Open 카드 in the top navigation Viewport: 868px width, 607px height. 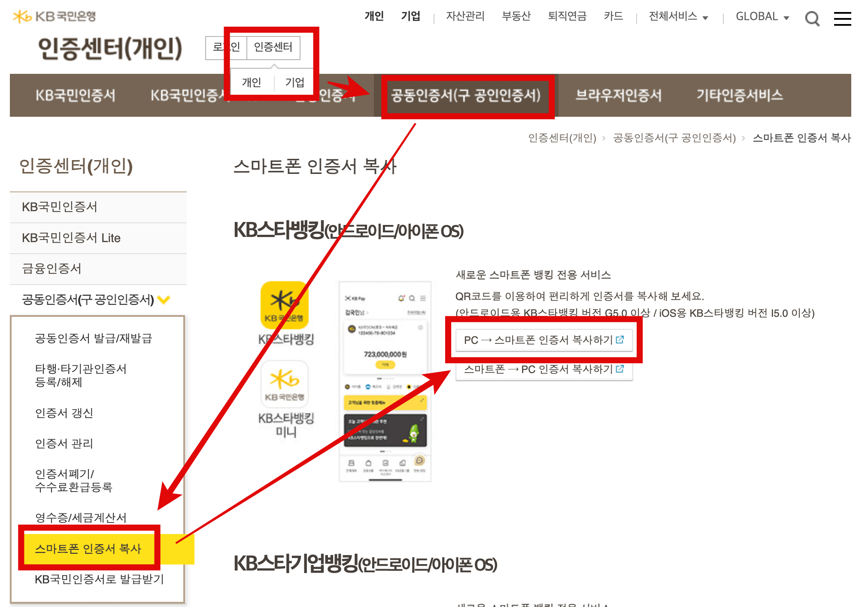click(613, 16)
